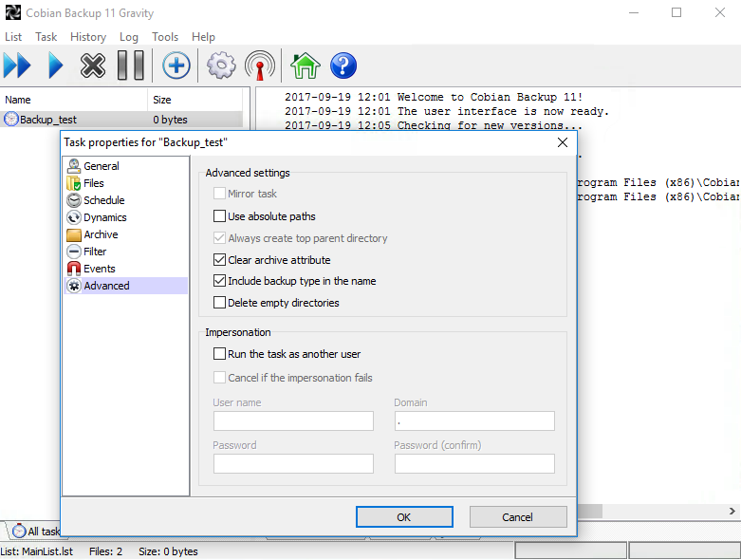Click the 'List: MainList.lst' status text
741x560 pixels.
pyautogui.click(x=37, y=551)
